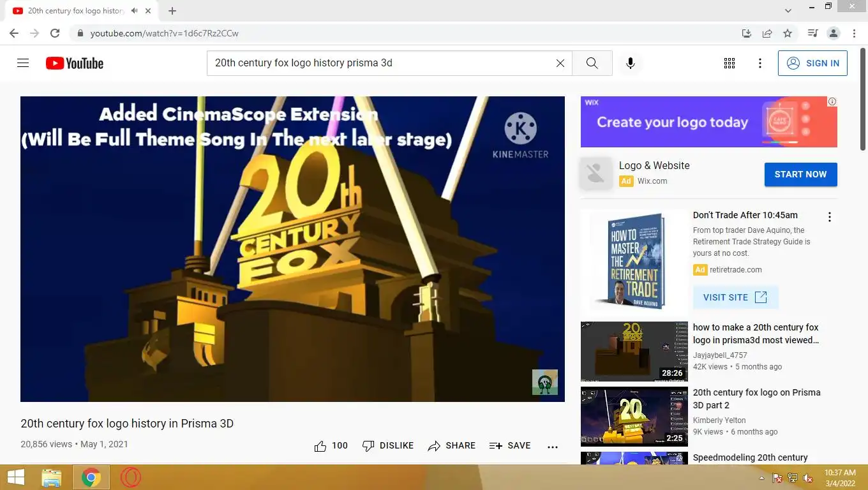868x490 pixels.
Task: Open '20th century fox logo on Prisma 3D part 2' title
Action: [x=756, y=399]
